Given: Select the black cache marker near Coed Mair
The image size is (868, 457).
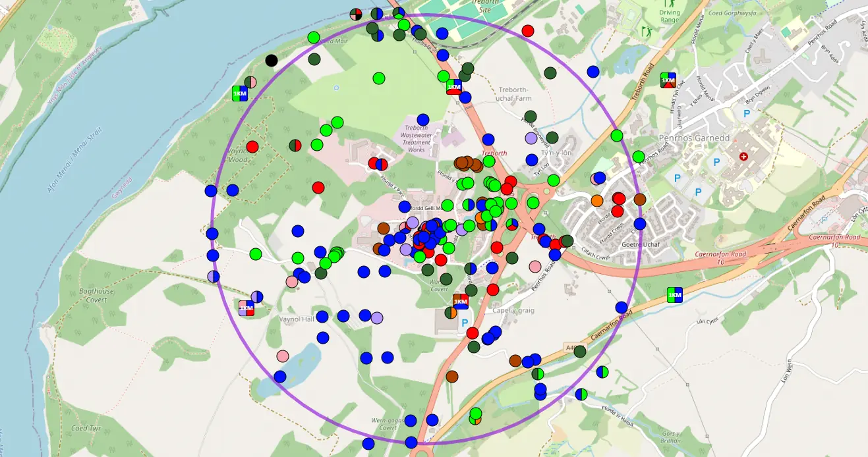Looking at the screenshot, I should tap(273, 59).
